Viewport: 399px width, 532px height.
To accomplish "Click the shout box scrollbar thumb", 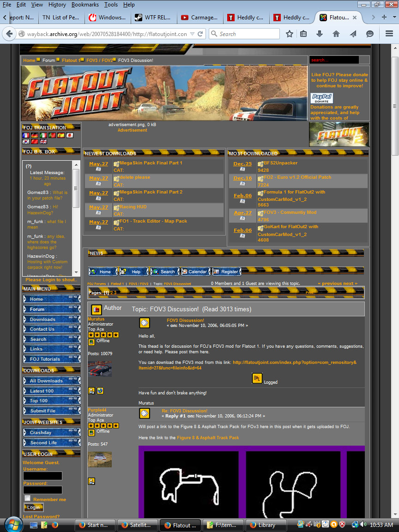I will [76, 188].
